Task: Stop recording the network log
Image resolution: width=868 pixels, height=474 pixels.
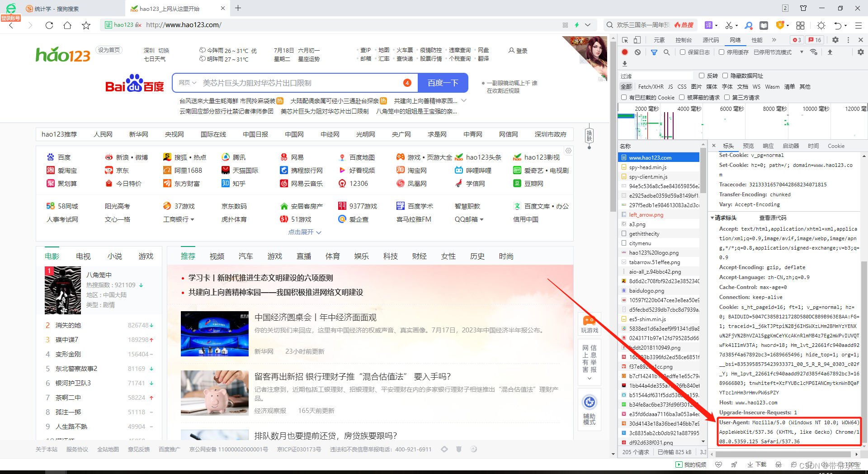Action: [625, 52]
